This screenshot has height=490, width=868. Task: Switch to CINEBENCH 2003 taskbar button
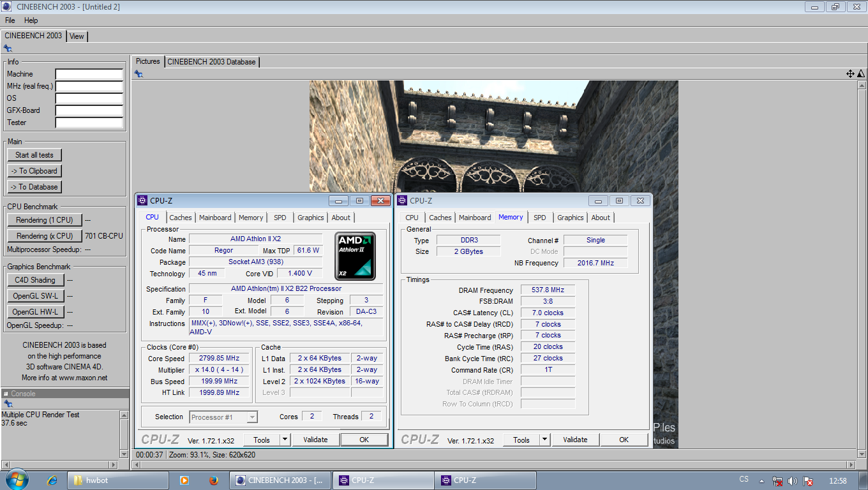[x=280, y=480]
